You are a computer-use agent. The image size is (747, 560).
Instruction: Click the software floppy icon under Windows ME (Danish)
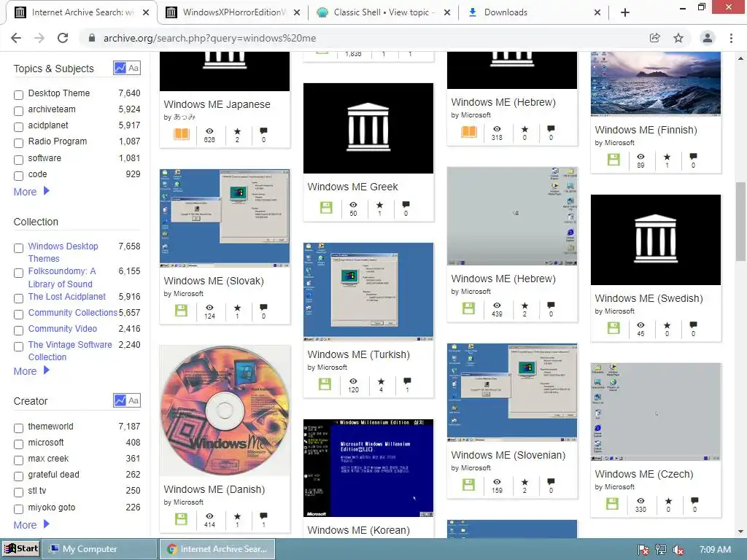(x=181, y=519)
